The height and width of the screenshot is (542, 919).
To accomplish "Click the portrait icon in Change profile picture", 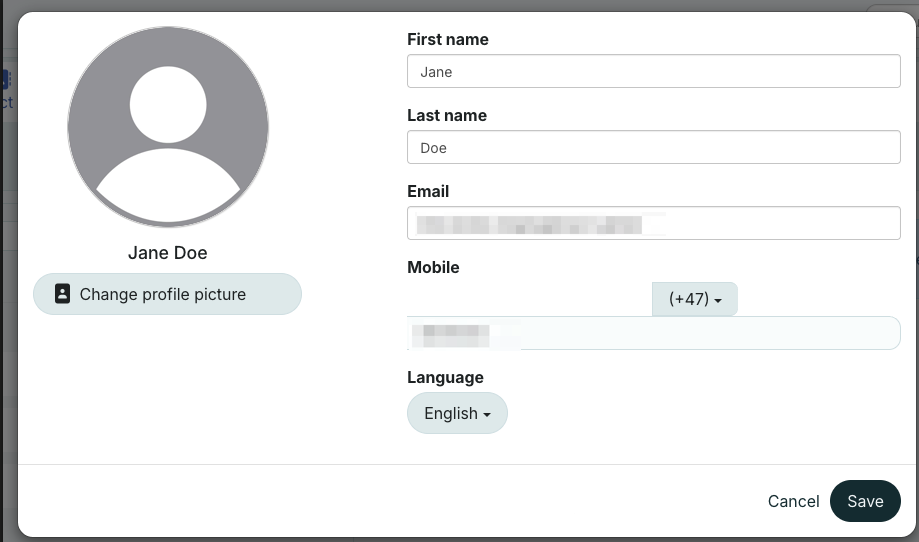I will (62, 294).
